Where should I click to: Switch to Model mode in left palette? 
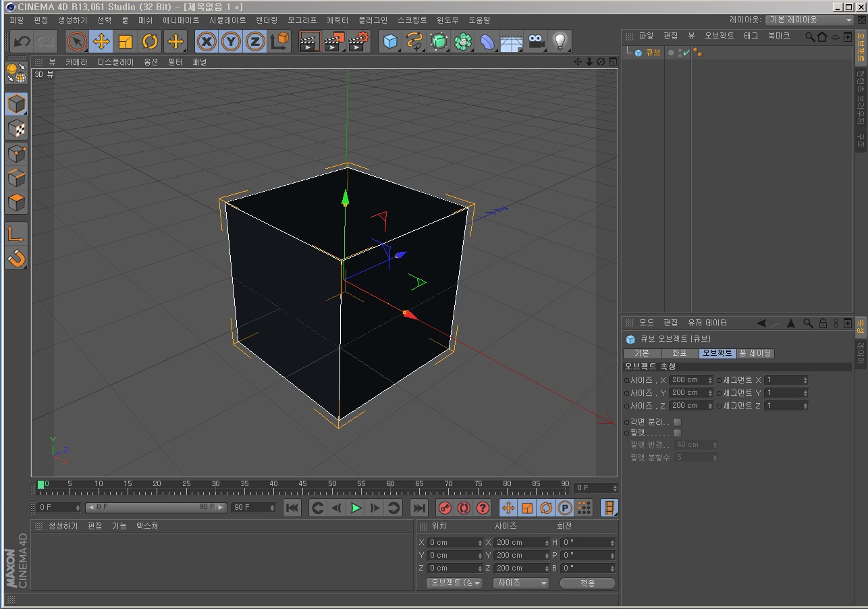[16, 104]
